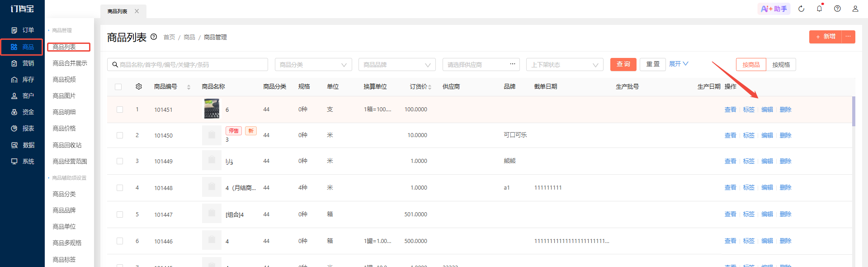
Task: Open 商品品牌 submenu item
Action: [64, 210]
